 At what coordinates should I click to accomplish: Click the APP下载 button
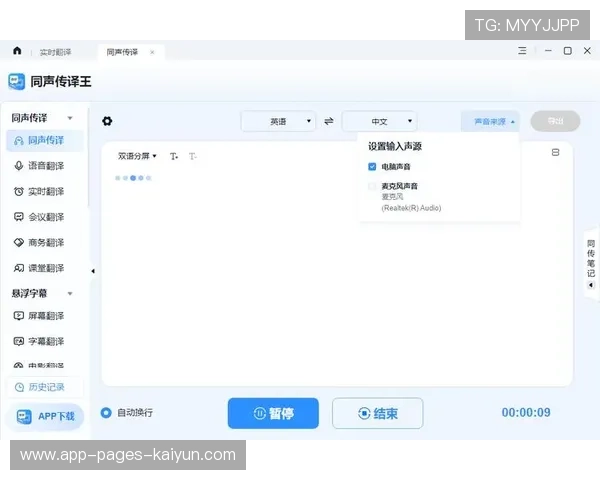click(45, 416)
